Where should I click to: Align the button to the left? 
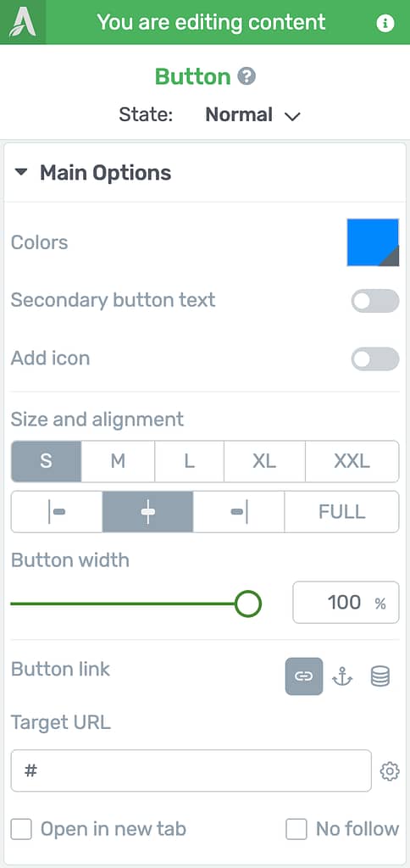click(x=57, y=512)
